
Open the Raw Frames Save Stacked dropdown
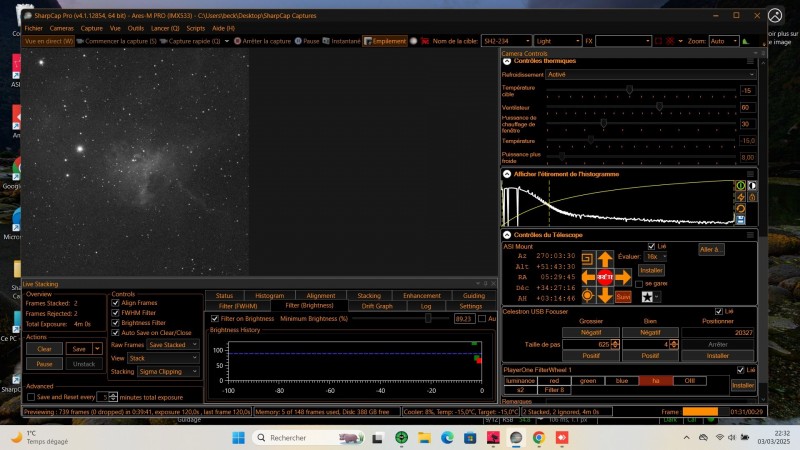pos(172,344)
